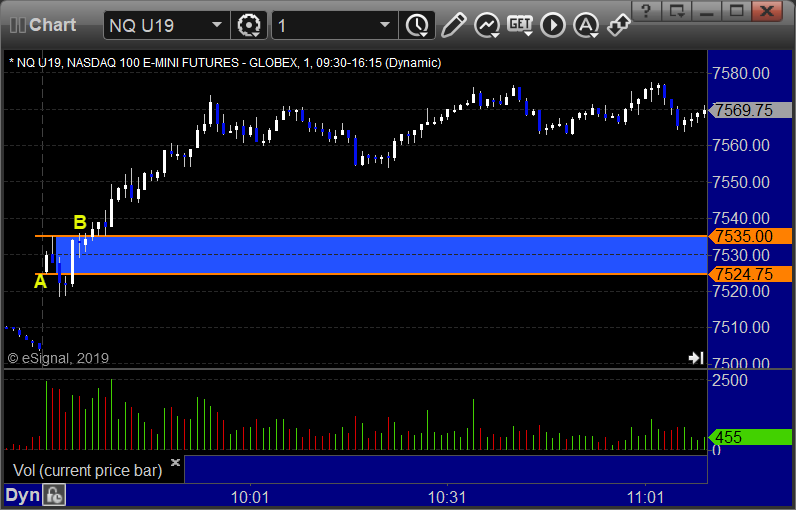Click the 7560.00 price axis label

[741, 146]
